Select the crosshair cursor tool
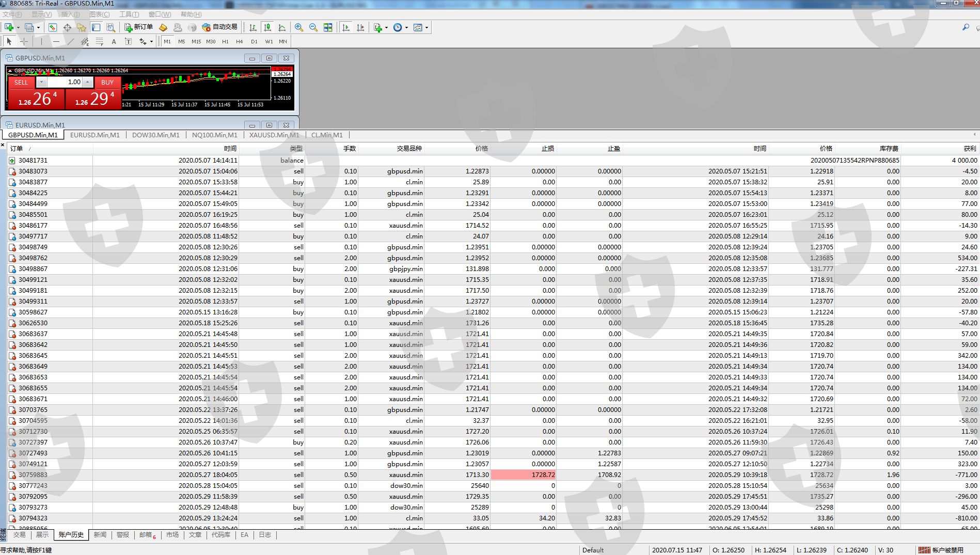The height and width of the screenshot is (555, 980). tap(24, 41)
